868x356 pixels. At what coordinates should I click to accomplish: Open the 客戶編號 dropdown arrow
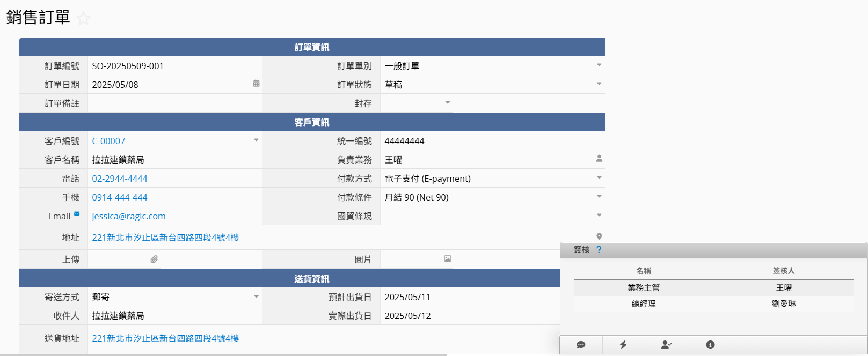coord(256,140)
